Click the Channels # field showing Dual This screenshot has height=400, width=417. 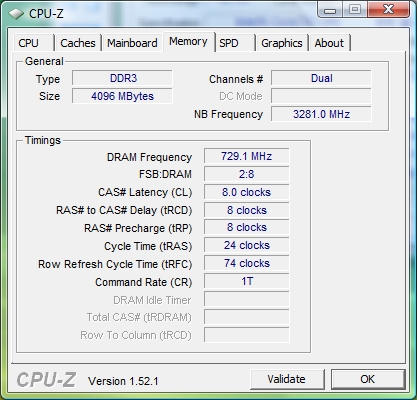pyautogui.click(x=321, y=78)
